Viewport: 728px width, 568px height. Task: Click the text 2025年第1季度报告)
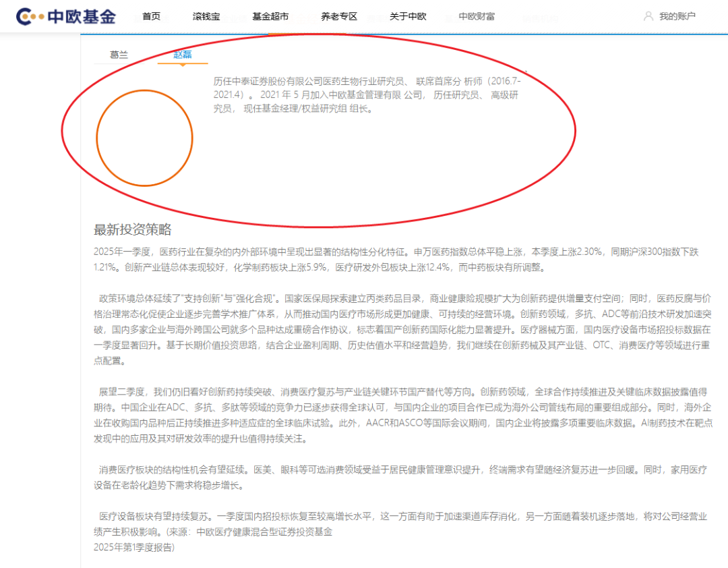click(134, 547)
